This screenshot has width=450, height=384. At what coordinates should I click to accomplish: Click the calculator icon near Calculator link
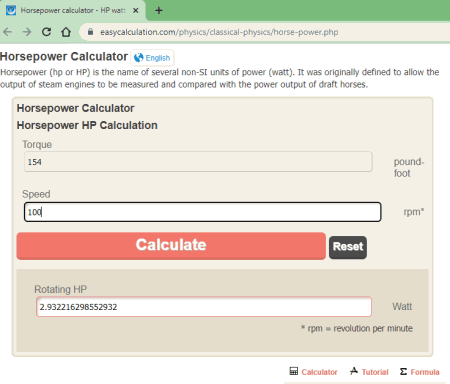point(294,371)
